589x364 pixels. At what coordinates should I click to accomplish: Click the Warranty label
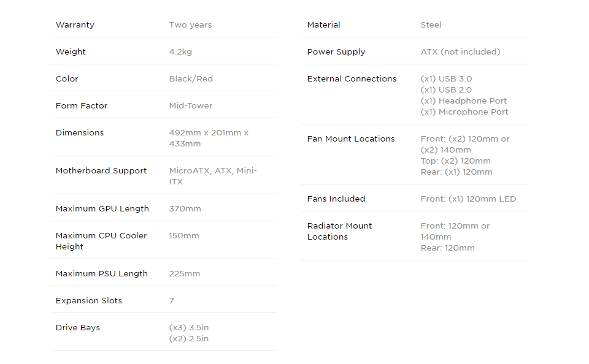(x=75, y=25)
